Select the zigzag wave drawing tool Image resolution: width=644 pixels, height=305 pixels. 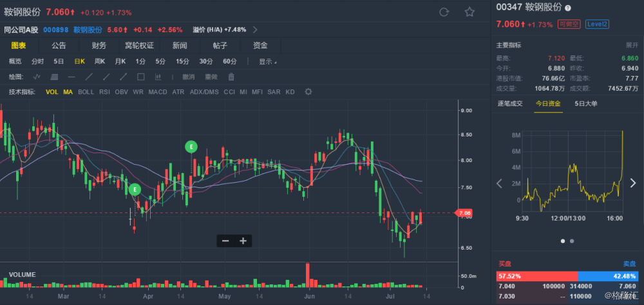(37, 77)
